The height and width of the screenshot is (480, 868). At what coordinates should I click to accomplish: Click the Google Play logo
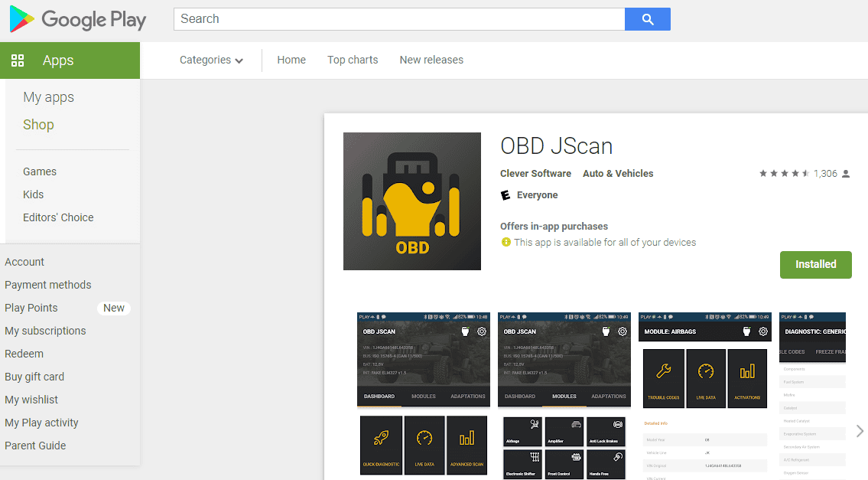click(x=78, y=19)
